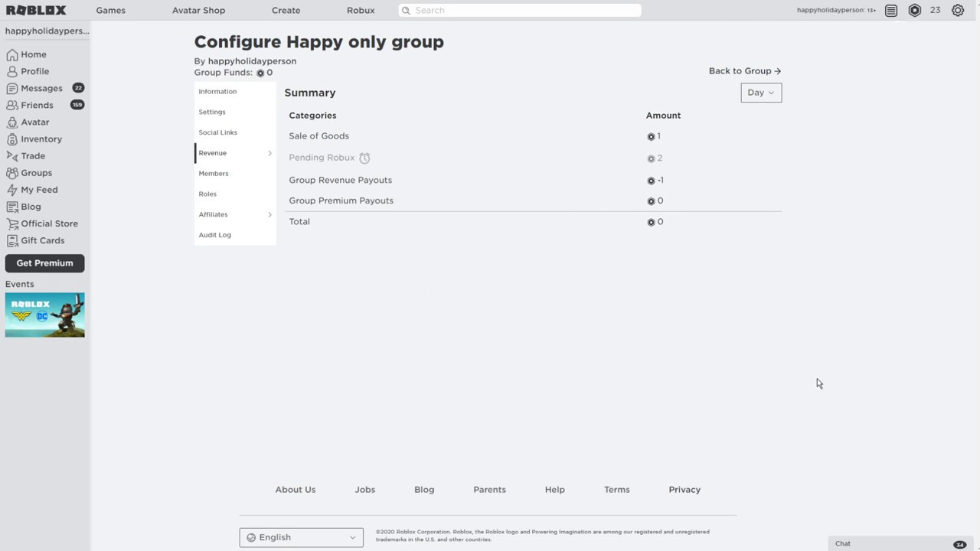Click the sidebar username happyholidaypers...
This screenshot has height=551, width=980.
47,31
